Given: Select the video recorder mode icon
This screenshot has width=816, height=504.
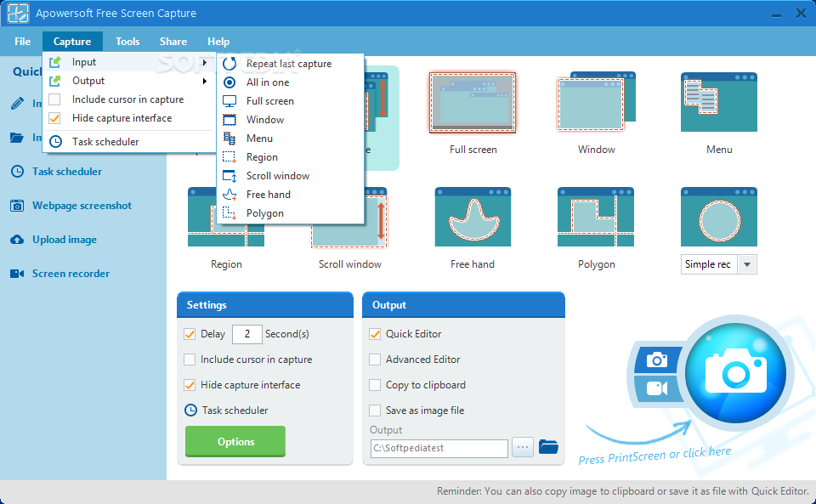Looking at the screenshot, I should tap(657, 388).
